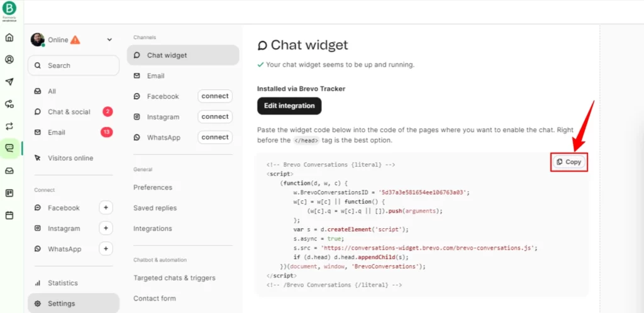
Task: Connect the Instagram channel
Action: pos(215,116)
